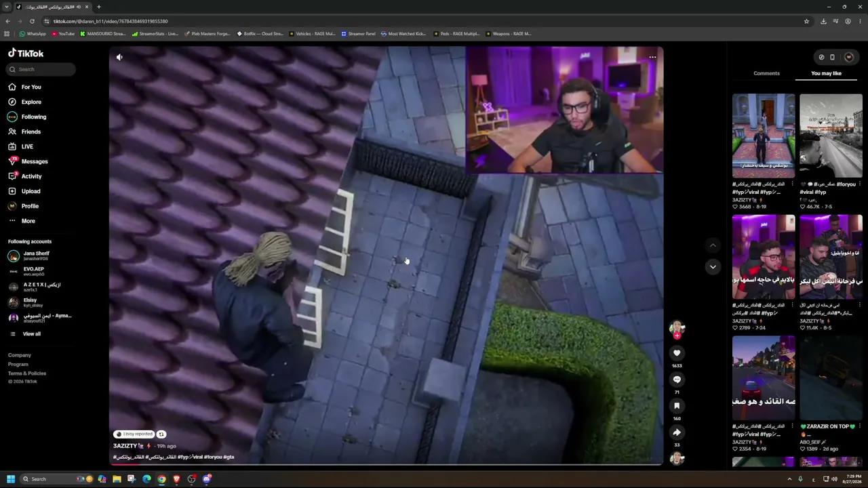Open the coin icon in top-right pill
The width and height of the screenshot is (868, 488).
click(x=821, y=57)
